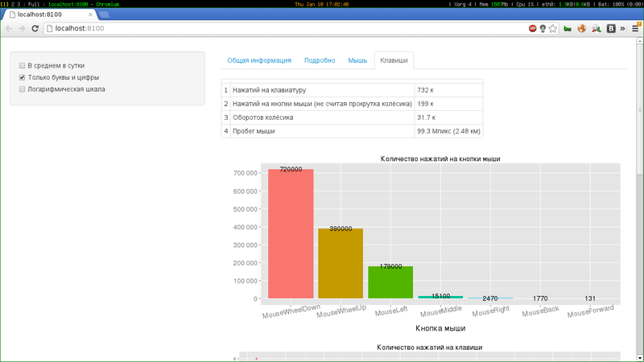Click the black B extension icon
Image resolution: width=644 pixels, height=362 pixels.
coord(611,28)
